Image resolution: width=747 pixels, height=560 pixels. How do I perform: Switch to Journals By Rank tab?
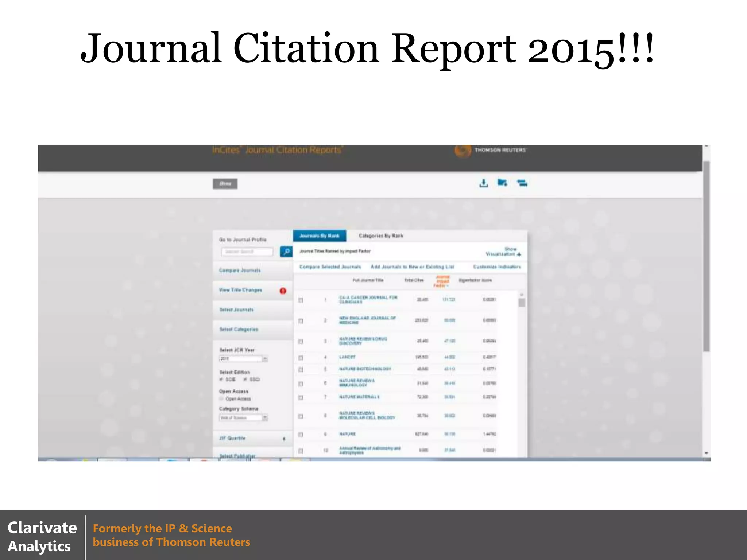tap(319, 236)
